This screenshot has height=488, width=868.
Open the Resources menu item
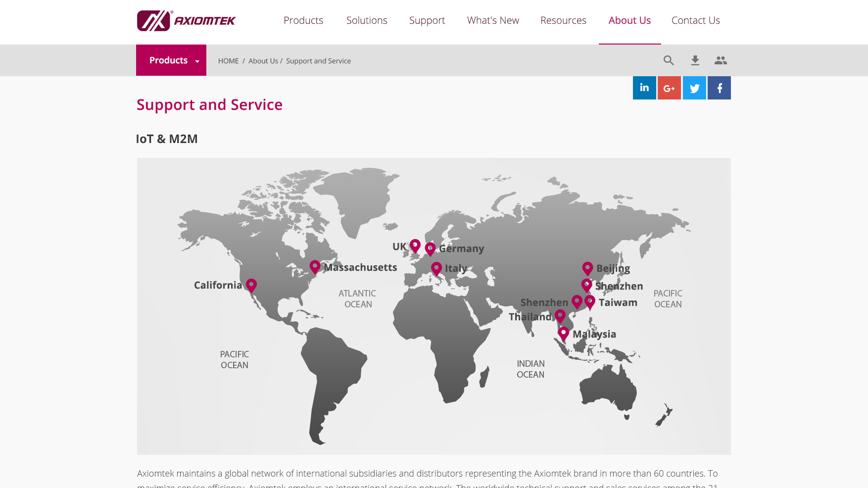coord(563,20)
